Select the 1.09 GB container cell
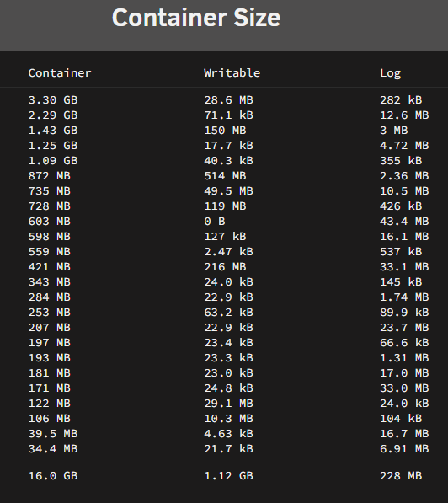This screenshot has height=503, width=448. [x=53, y=161]
